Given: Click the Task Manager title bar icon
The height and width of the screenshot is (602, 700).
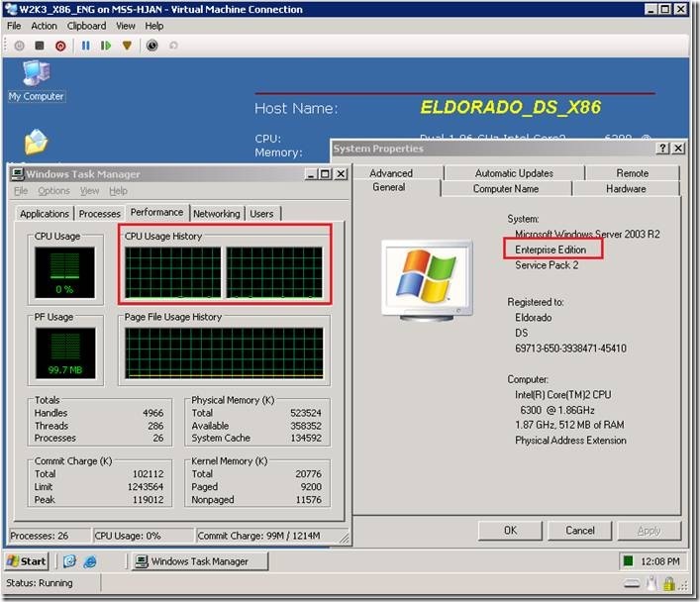Looking at the screenshot, I should 18,174.
